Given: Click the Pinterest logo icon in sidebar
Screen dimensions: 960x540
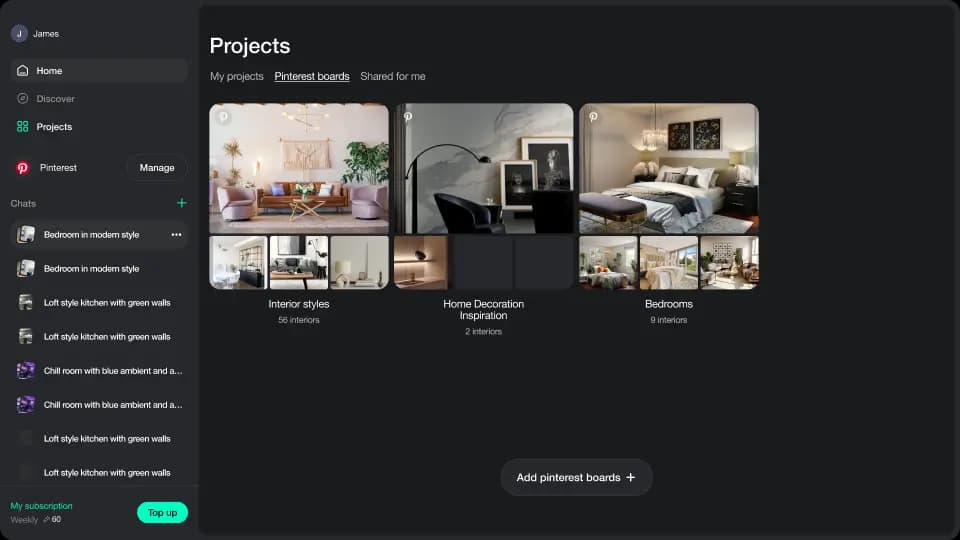Looking at the screenshot, I should tap(23, 168).
